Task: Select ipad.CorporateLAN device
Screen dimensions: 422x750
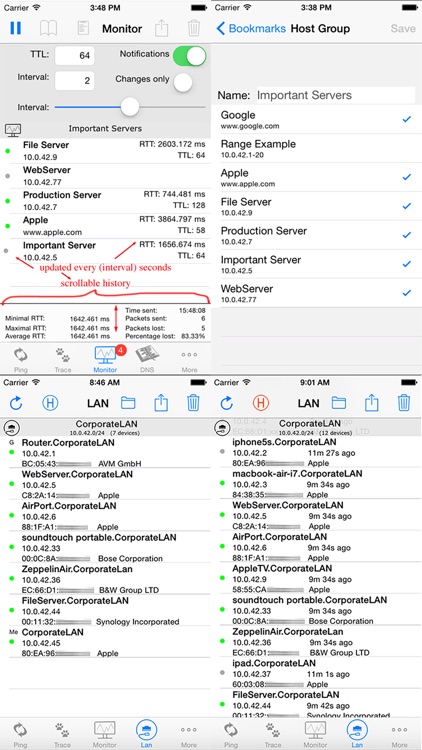Action: coord(316,673)
